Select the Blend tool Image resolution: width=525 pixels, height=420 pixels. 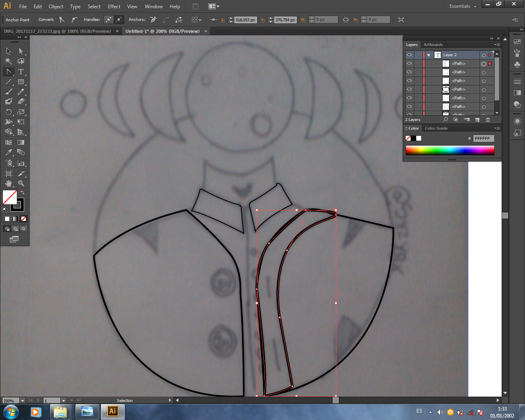(21, 152)
